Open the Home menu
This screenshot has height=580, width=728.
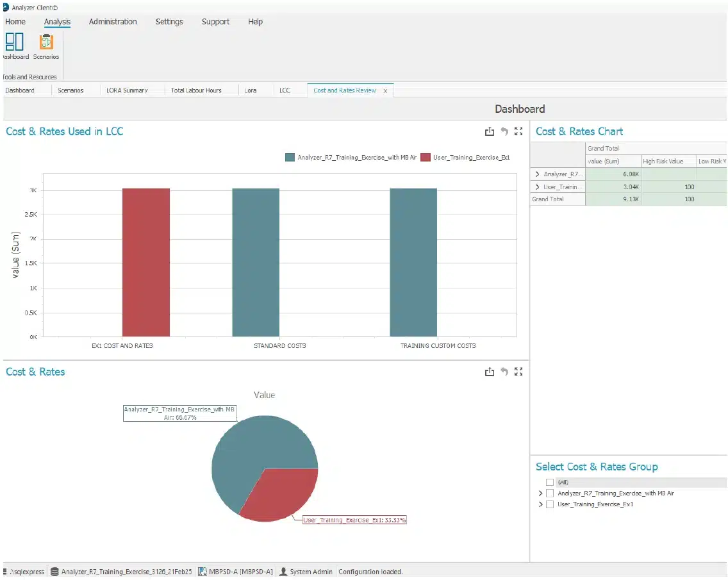(x=15, y=22)
